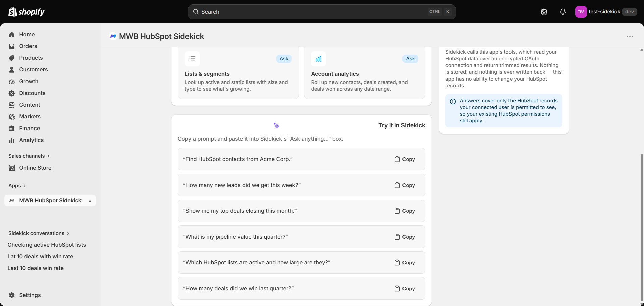Click the Ask badge on Lists & segments
This screenshot has height=306, width=644.
(x=284, y=59)
